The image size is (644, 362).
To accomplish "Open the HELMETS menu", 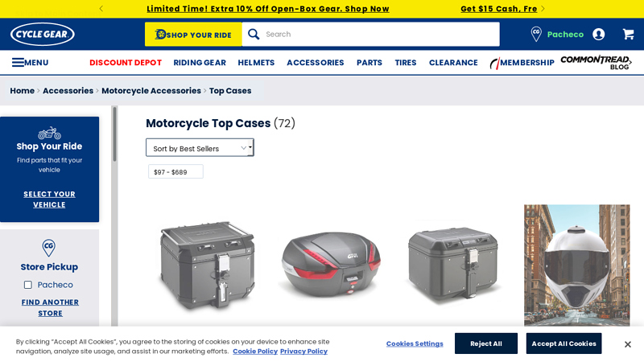I will coord(256,63).
